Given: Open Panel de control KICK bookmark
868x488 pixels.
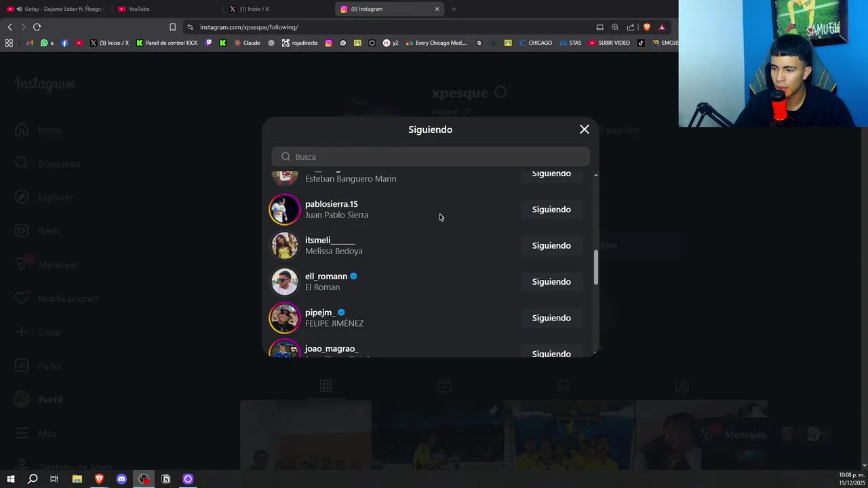Looking at the screenshot, I should pyautogui.click(x=167, y=43).
